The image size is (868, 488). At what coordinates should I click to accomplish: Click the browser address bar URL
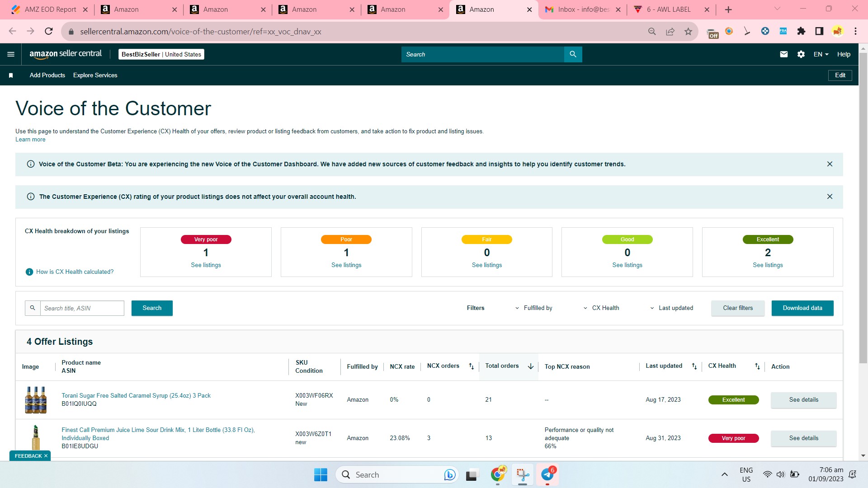(x=201, y=32)
